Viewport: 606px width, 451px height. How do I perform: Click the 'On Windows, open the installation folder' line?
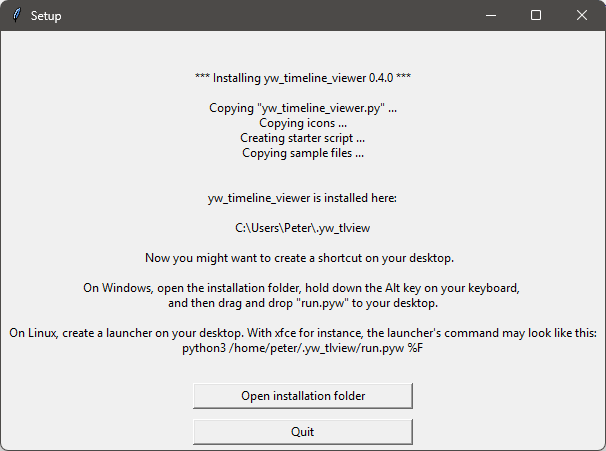coord(301,288)
